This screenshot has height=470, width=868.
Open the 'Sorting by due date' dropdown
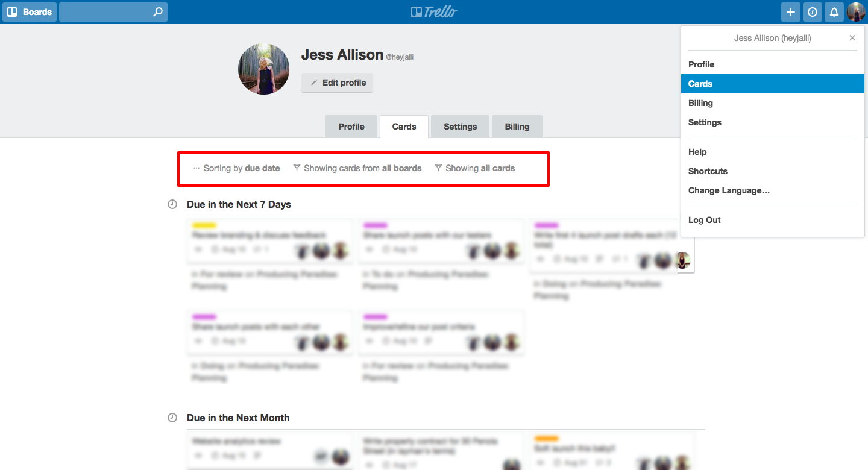(241, 168)
